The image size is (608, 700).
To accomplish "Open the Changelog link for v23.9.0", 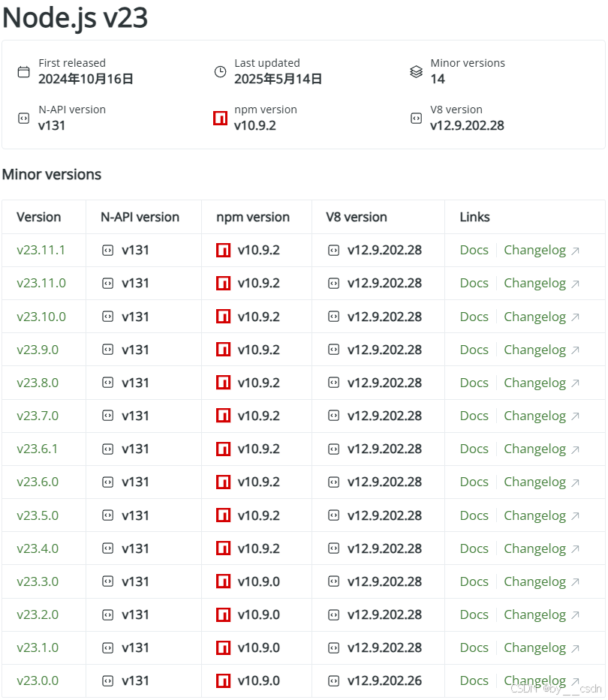I will coord(535,350).
